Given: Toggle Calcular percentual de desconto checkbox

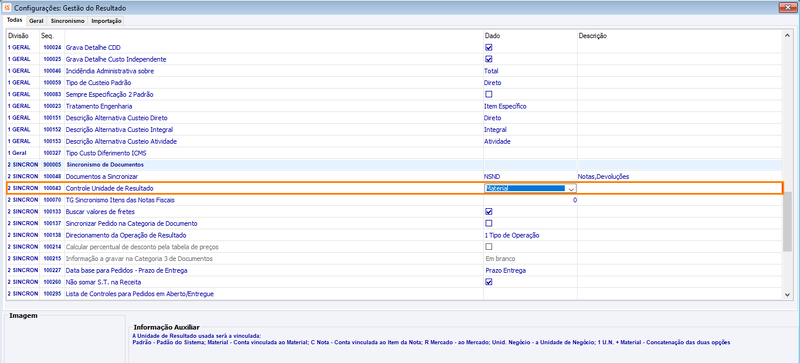Looking at the screenshot, I should [x=488, y=247].
